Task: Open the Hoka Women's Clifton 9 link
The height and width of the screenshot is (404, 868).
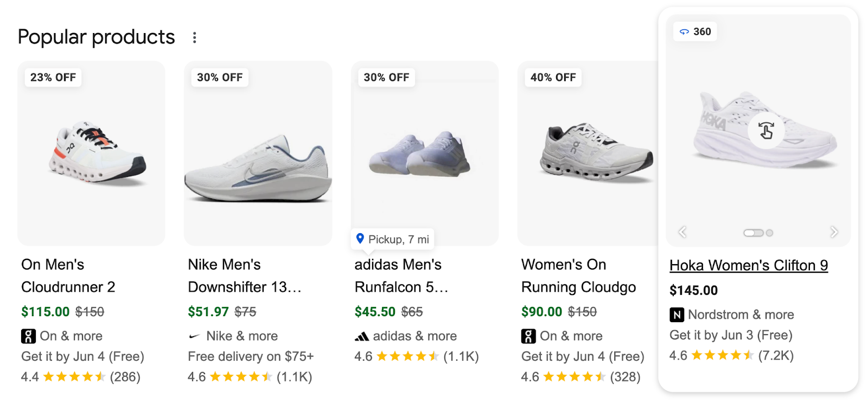Action: 749,265
